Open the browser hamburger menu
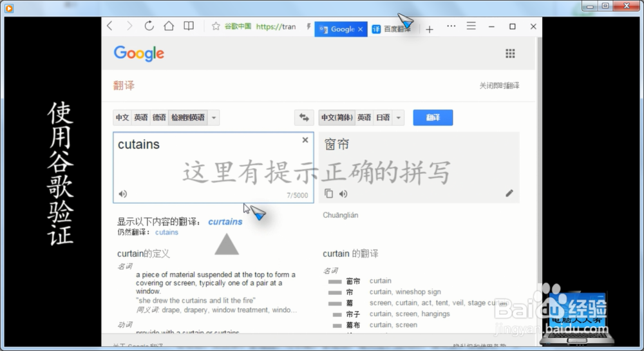 (x=471, y=26)
